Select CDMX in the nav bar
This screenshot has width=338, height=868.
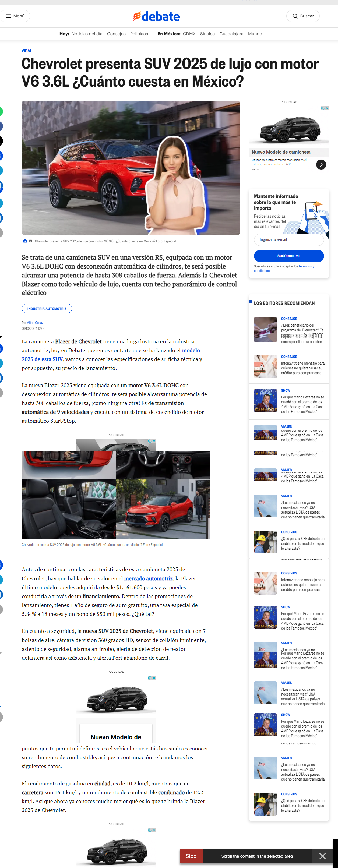(x=189, y=34)
